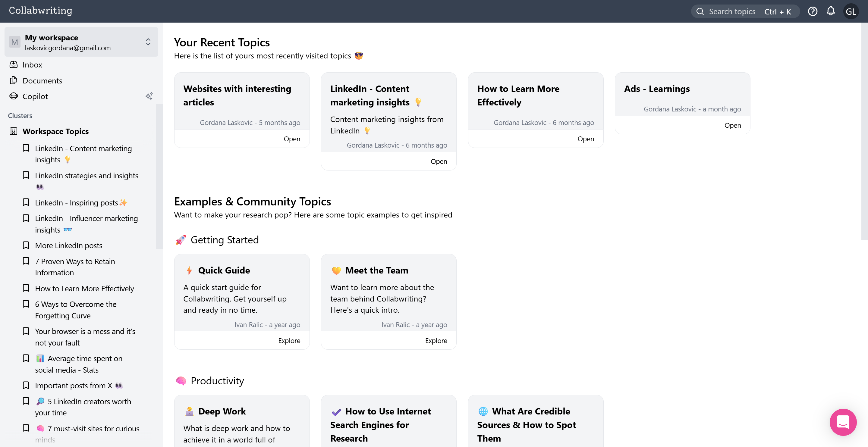Click the Collabwriting logo
The height and width of the screenshot is (447, 868).
pos(41,11)
